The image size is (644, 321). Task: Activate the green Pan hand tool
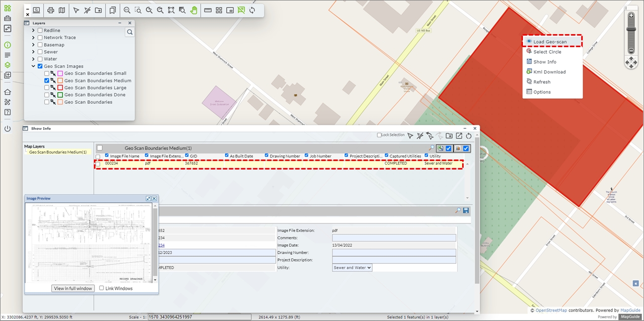point(193,10)
